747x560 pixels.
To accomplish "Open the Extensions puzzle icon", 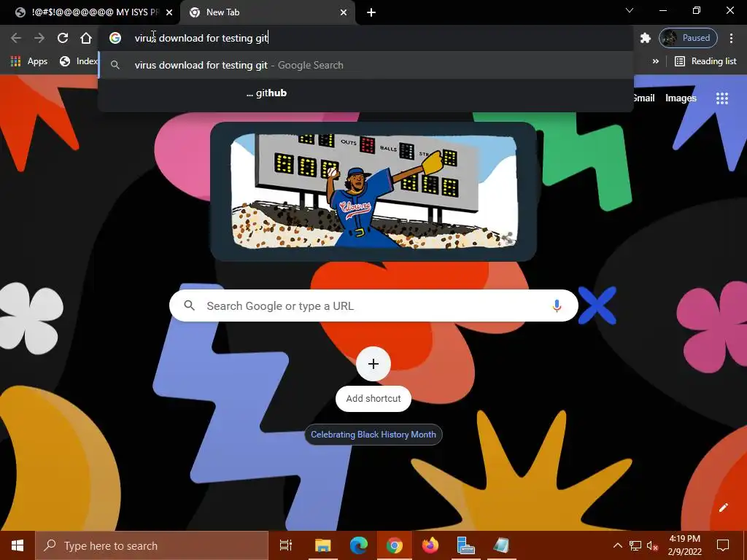I will click(645, 38).
